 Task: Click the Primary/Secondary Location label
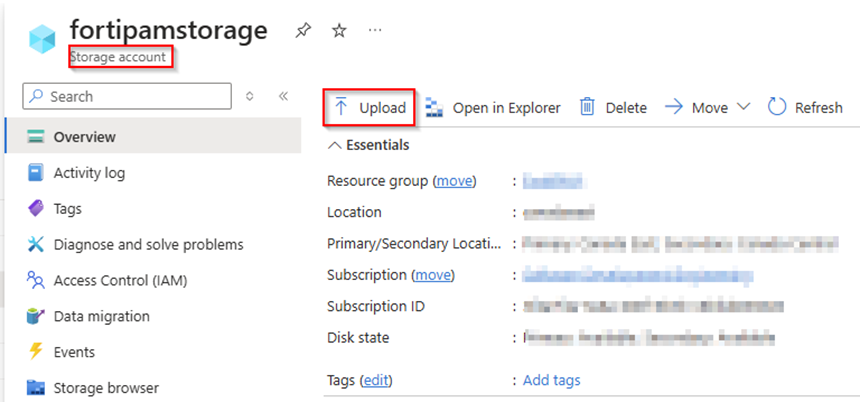(x=415, y=243)
